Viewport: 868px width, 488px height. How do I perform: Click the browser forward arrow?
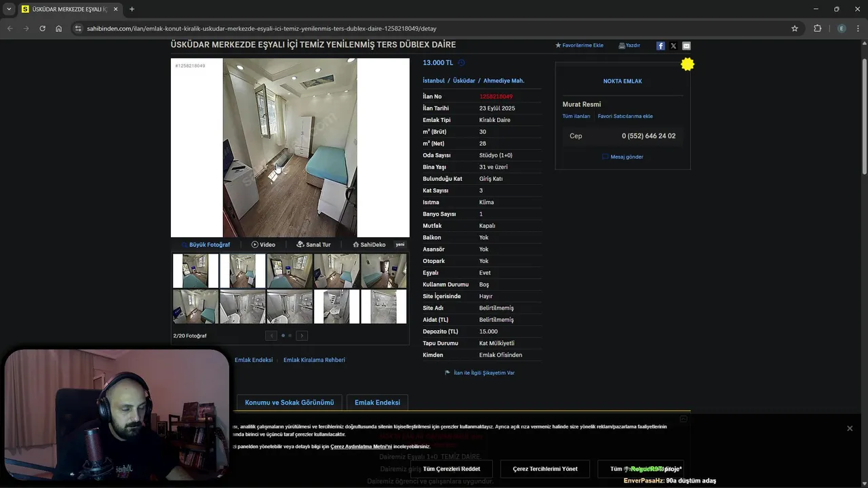26,28
